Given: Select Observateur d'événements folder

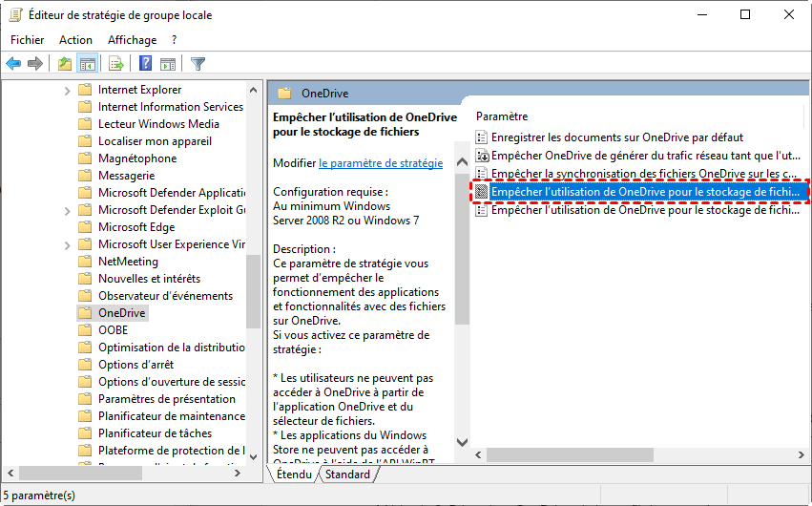Looking at the screenshot, I should [x=165, y=296].
